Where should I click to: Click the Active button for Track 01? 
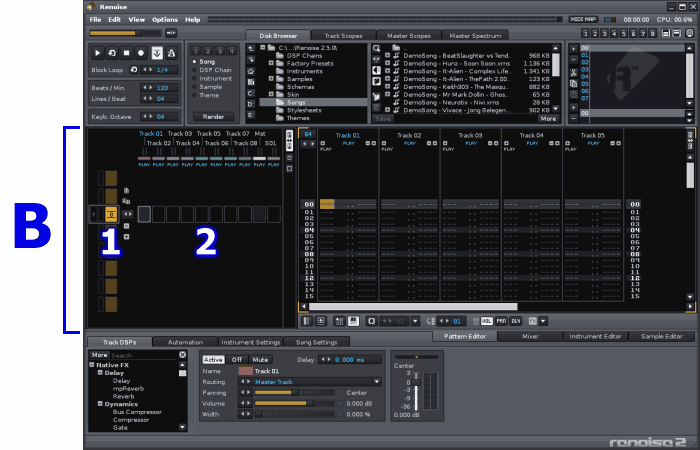coord(213,359)
